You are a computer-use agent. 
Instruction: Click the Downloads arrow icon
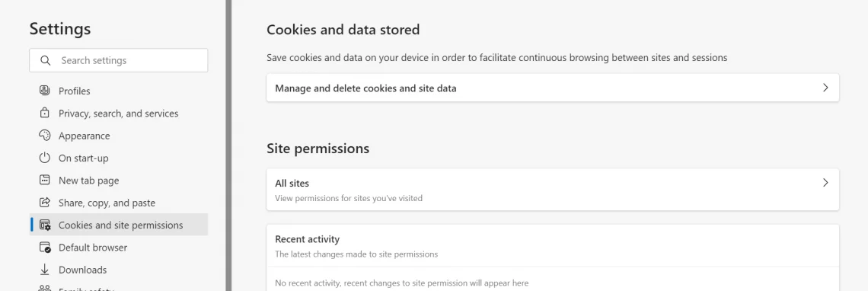(x=45, y=270)
